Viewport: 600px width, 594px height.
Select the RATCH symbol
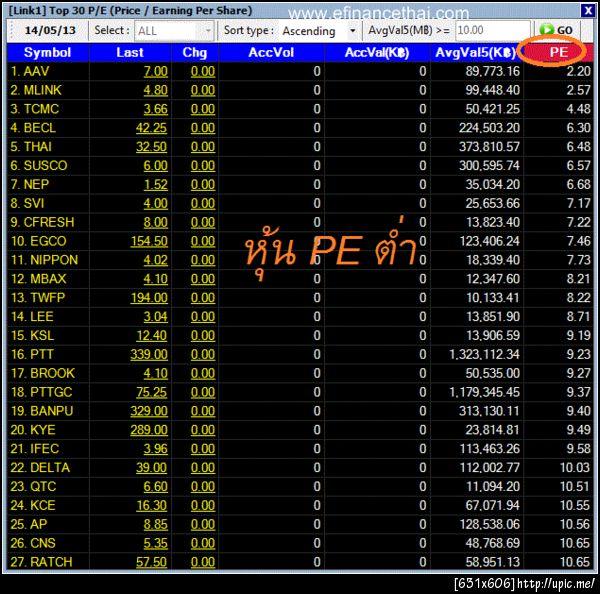pos(51,562)
